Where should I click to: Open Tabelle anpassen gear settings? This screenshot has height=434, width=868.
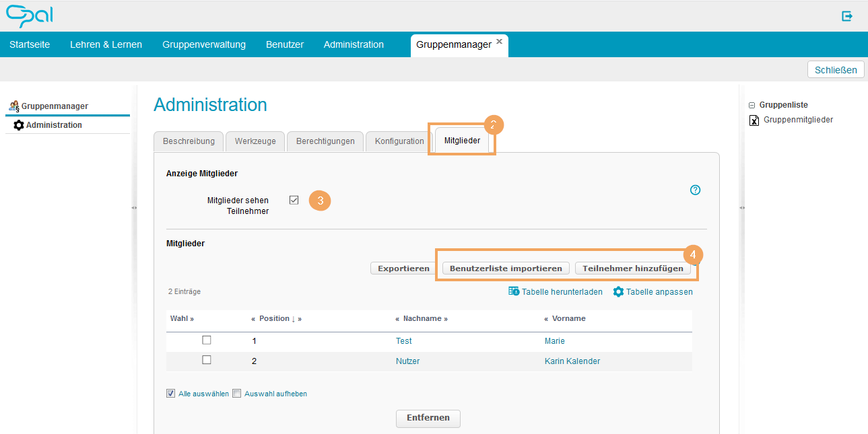618,291
